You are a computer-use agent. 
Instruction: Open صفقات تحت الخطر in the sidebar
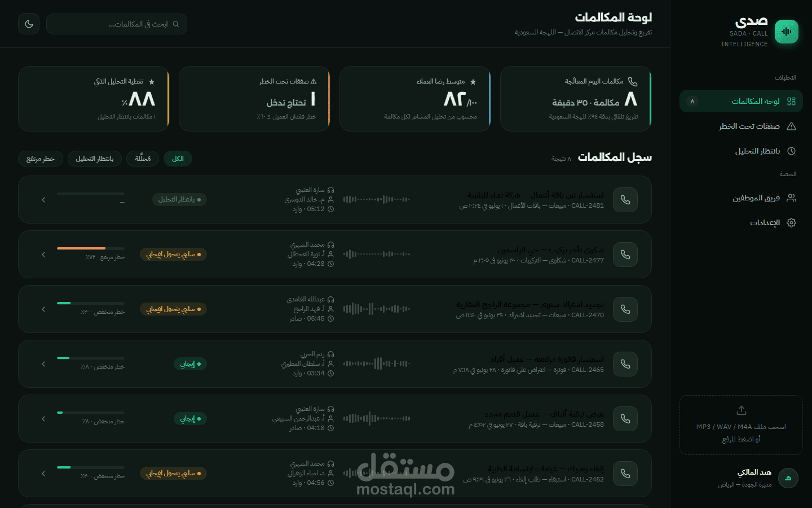click(741, 126)
